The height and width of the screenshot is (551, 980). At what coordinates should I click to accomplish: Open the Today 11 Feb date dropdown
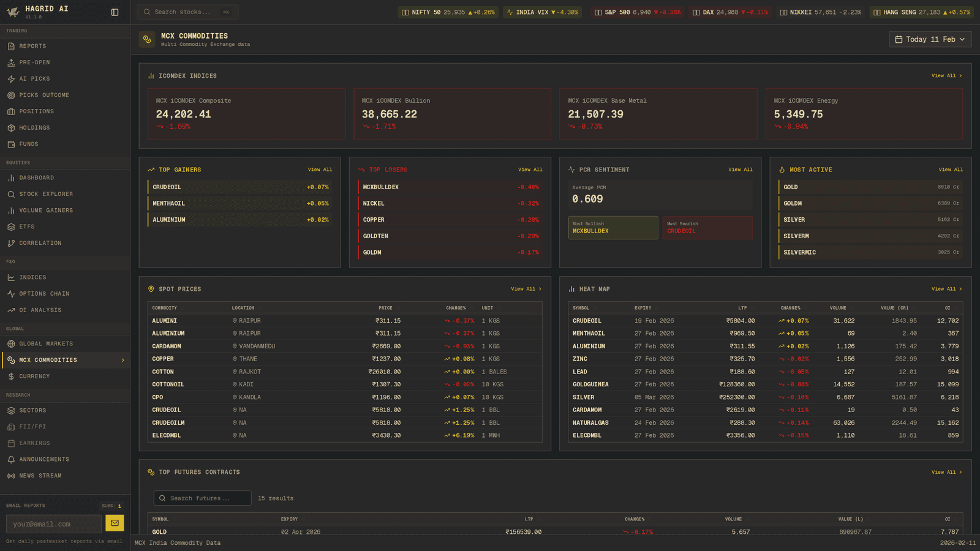pyautogui.click(x=930, y=39)
